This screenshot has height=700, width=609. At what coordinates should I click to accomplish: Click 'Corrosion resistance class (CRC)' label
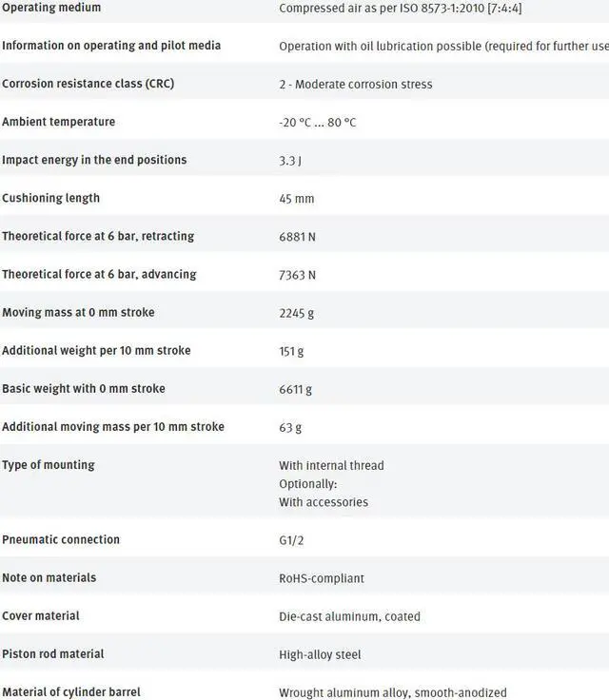point(88,84)
